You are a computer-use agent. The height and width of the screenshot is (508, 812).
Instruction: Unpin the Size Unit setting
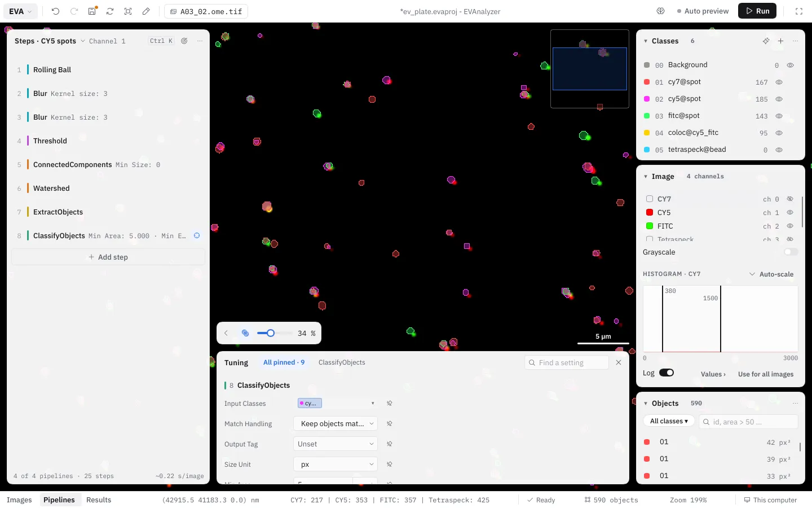click(390, 464)
